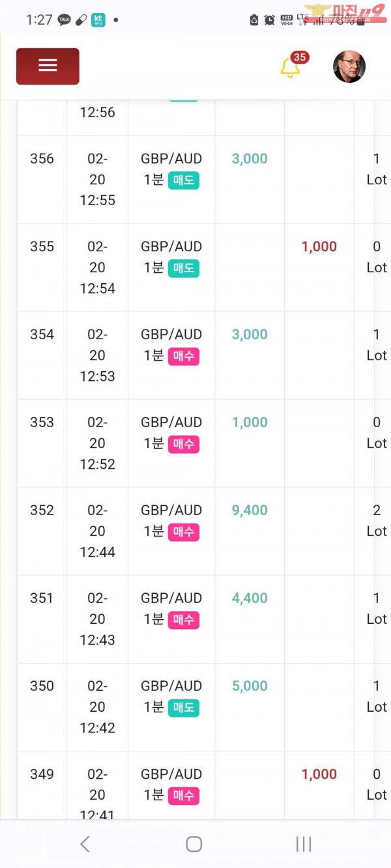Tap the Android back navigation arrow

(x=85, y=844)
